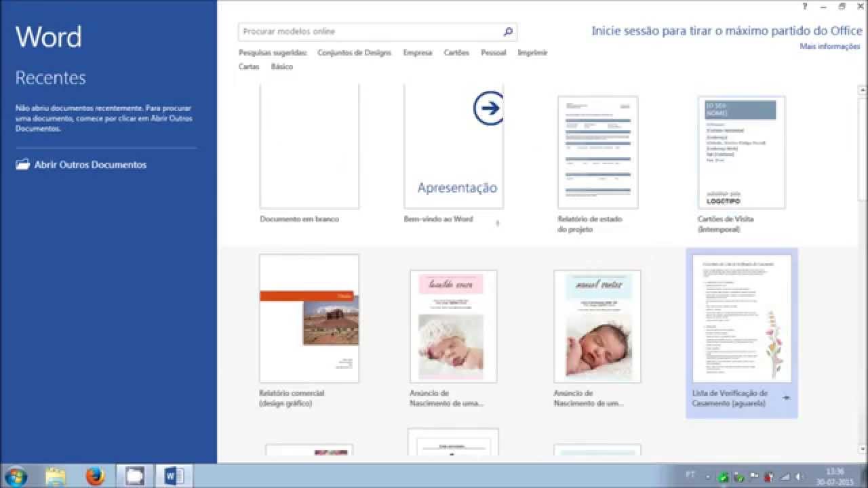Screen dimensions: 868x488
Task: Click the Mais informações link
Action: point(829,47)
